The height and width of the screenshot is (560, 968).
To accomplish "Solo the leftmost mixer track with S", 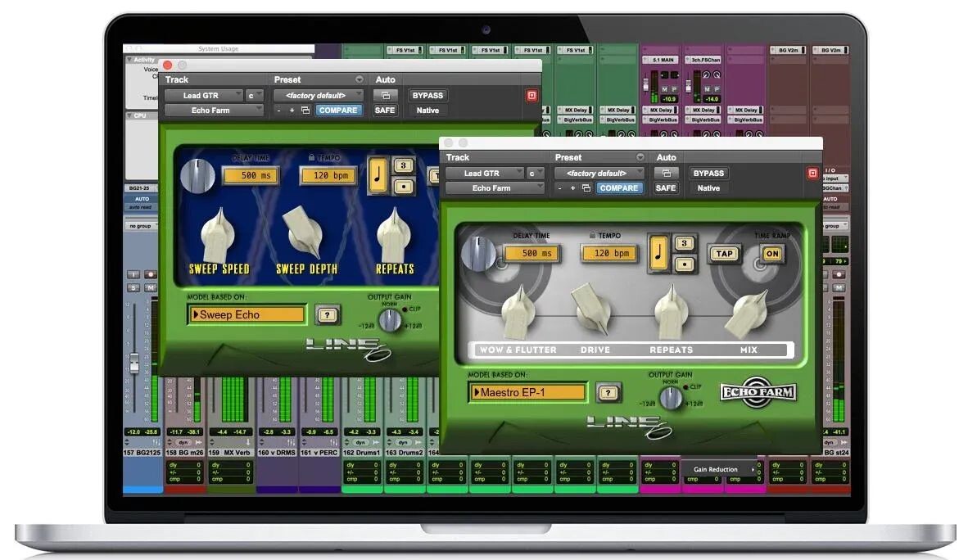I will (x=133, y=287).
